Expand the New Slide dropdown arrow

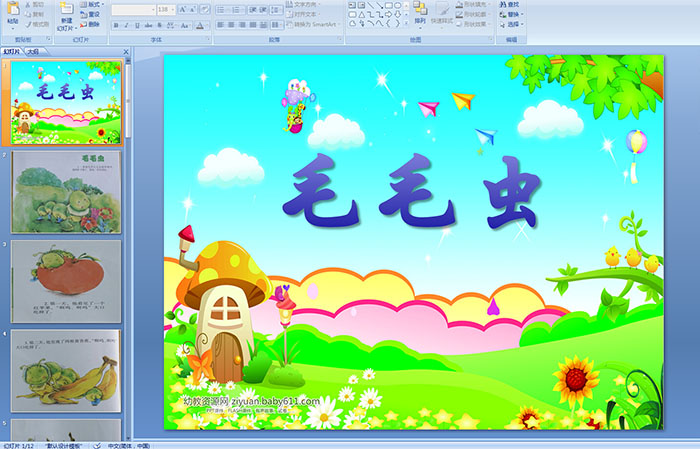tap(76, 29)
